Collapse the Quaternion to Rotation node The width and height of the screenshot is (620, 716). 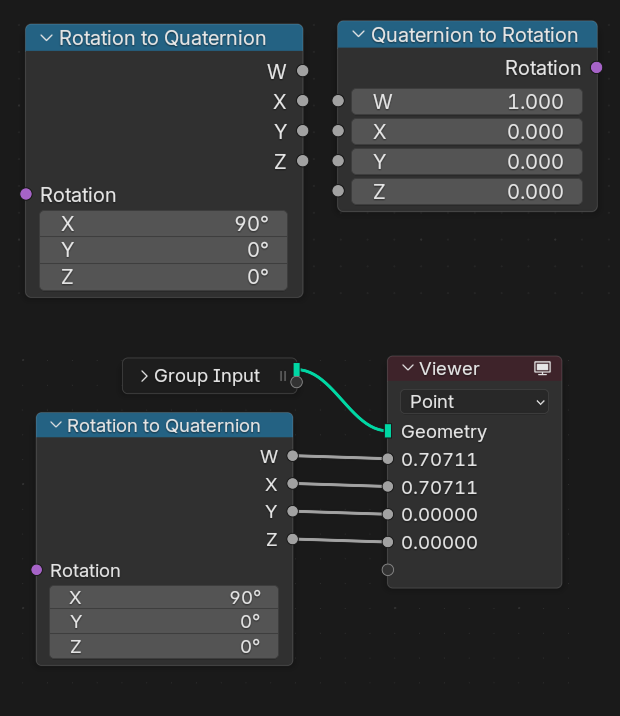tap(358, 35)
